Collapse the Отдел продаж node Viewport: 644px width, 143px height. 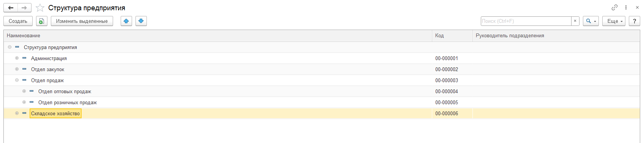17,80
